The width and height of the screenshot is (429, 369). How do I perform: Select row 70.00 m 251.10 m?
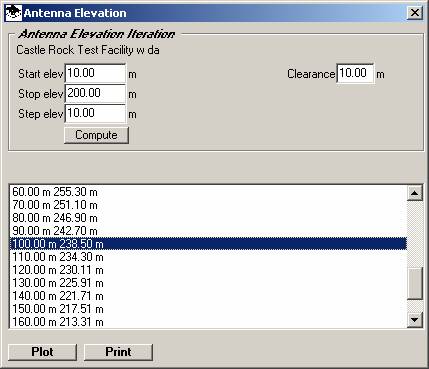pos(208,205)
